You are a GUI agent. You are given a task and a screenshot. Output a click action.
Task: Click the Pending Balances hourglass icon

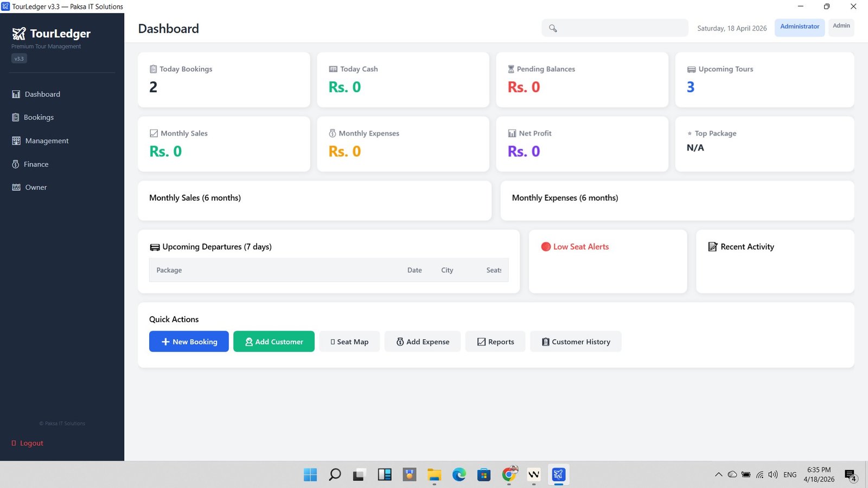[510, 69]
